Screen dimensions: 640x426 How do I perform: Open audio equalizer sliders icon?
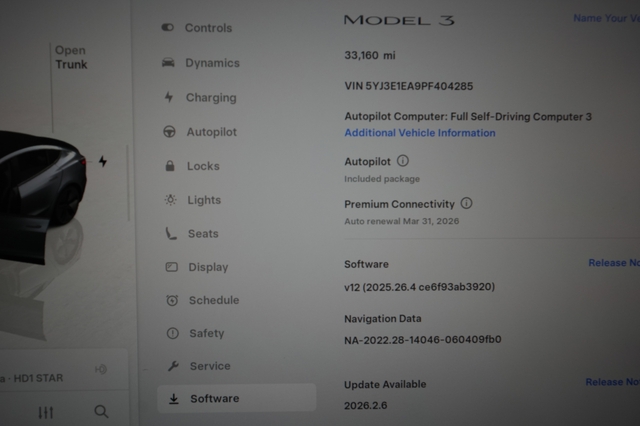click(x=46, y=413)
